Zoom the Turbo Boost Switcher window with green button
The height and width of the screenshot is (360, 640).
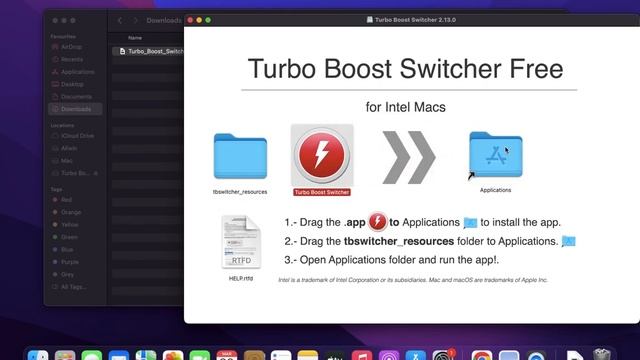click(x=208, y=20)
